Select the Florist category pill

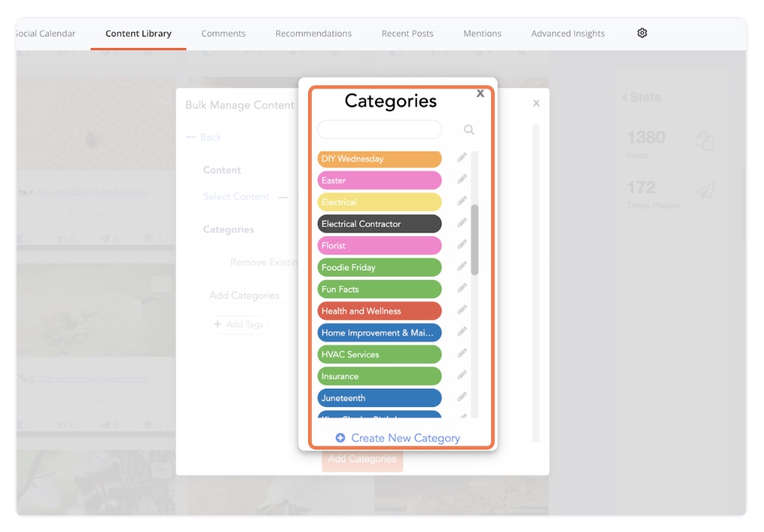(x=379, y=245)
